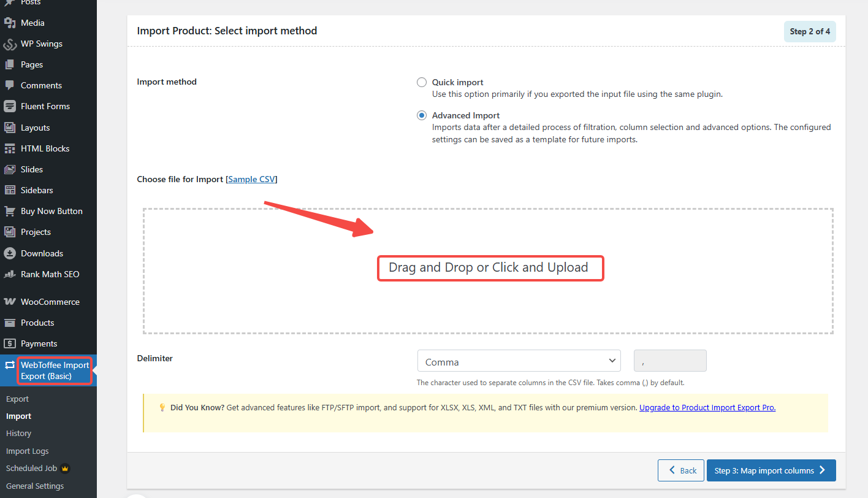Open Rank Math SEO via its icon

click(10, 274)
